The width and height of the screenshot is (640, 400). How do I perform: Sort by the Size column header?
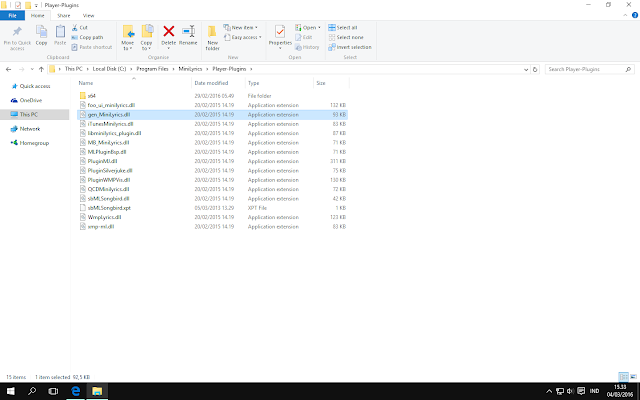point(321,83)
